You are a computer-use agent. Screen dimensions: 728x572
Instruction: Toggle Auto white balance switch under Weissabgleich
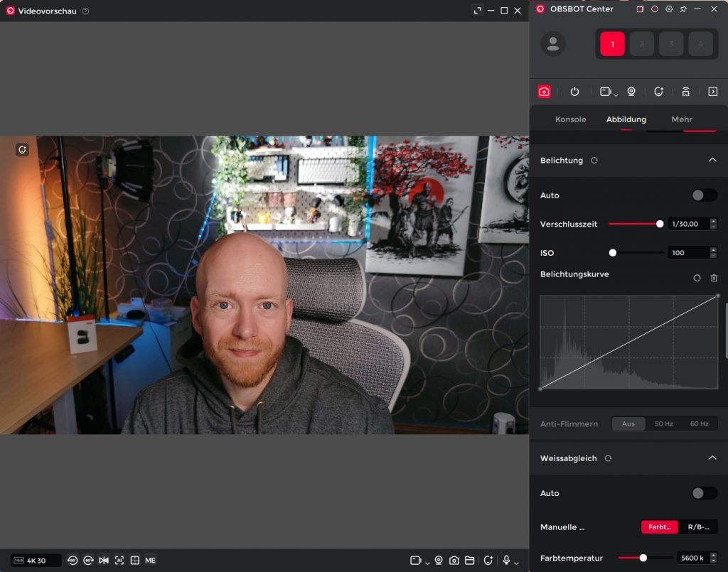tap(704, 493)
